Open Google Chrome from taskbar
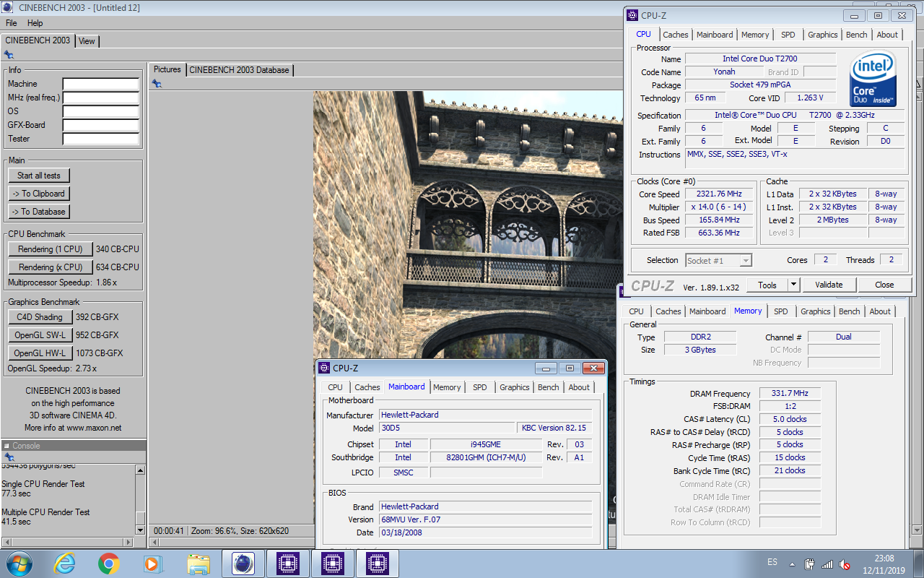Screen dimensions: 924x578 click(109, 564)
